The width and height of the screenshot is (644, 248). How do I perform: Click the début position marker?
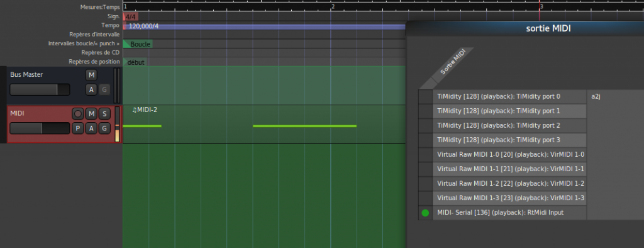[x=135, y=62]
